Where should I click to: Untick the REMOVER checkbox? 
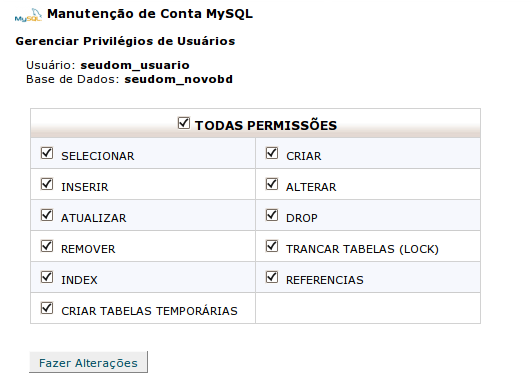tap(47, 246)
